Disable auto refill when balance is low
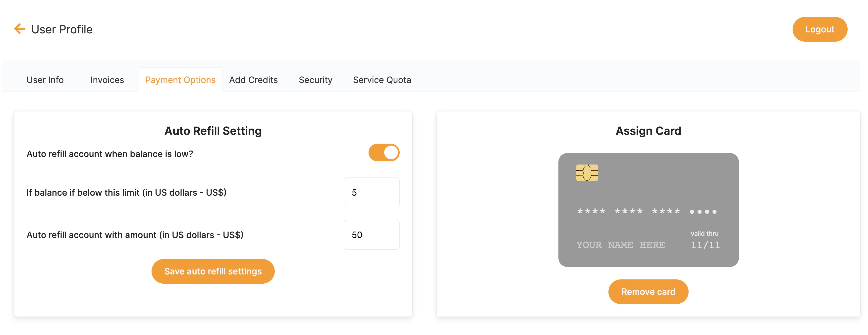This screenshot has width=868, height=335. coord(384,153)
